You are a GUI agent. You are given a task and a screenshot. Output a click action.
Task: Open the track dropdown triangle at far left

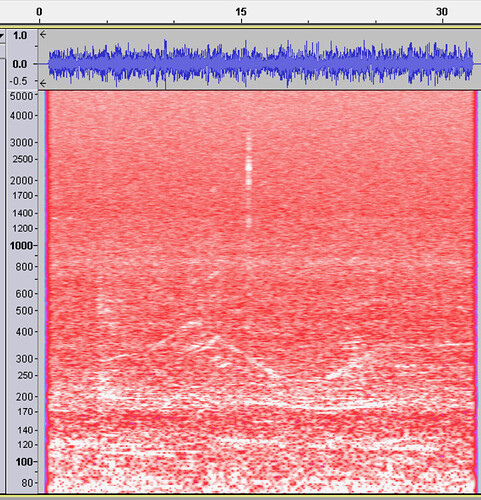pyautogui.click(x=2, y=35)
